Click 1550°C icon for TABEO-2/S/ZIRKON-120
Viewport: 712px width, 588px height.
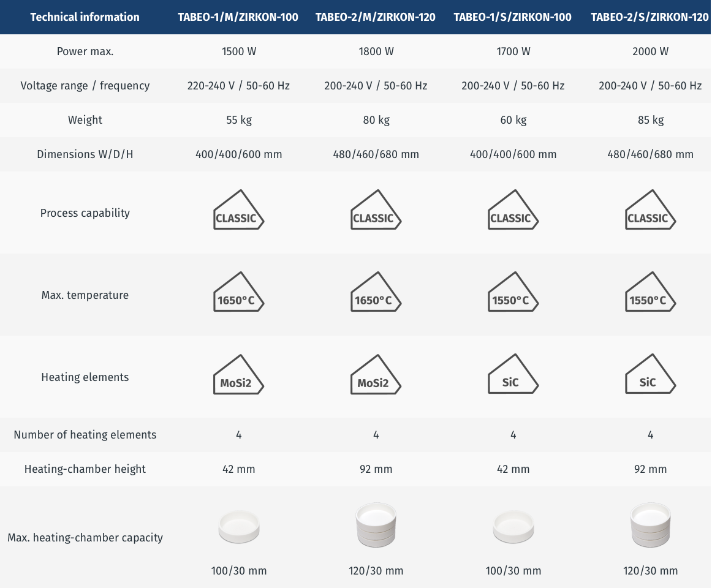click(x=650, y=294)
